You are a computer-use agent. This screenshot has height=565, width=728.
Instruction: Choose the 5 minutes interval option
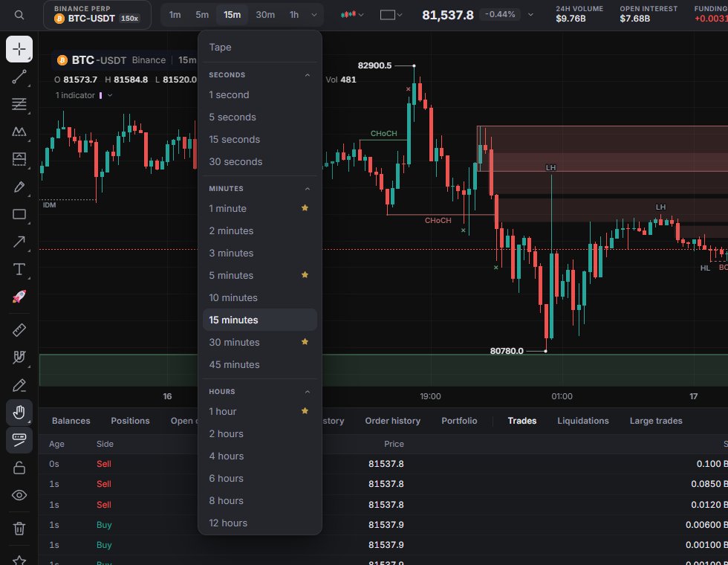[x=260, y=276]
